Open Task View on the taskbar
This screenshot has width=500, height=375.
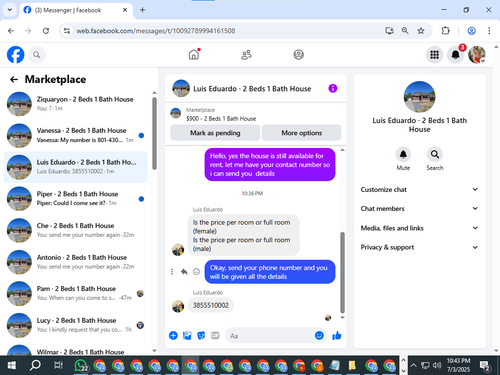(58, 365)
